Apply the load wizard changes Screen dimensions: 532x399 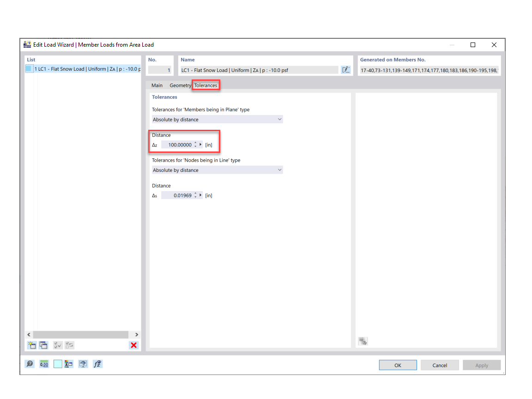tap(482, 365)
